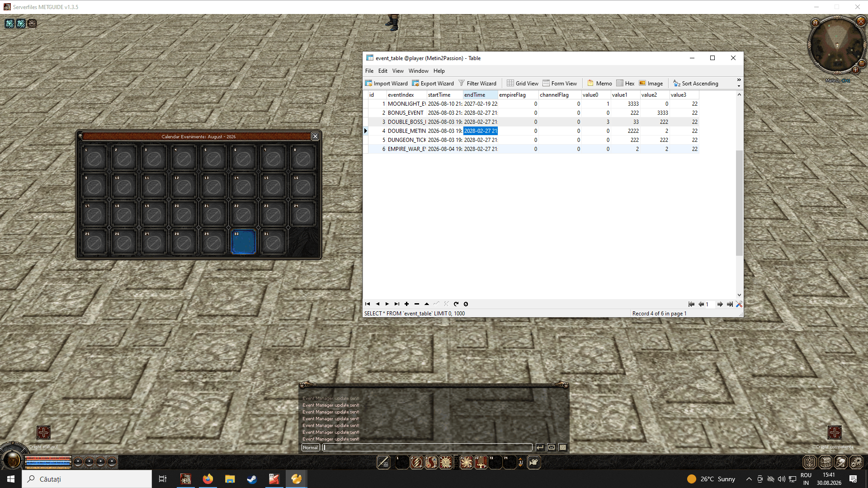Go to last record in navigator
This screenshot has height=488, width=868.
397,304
